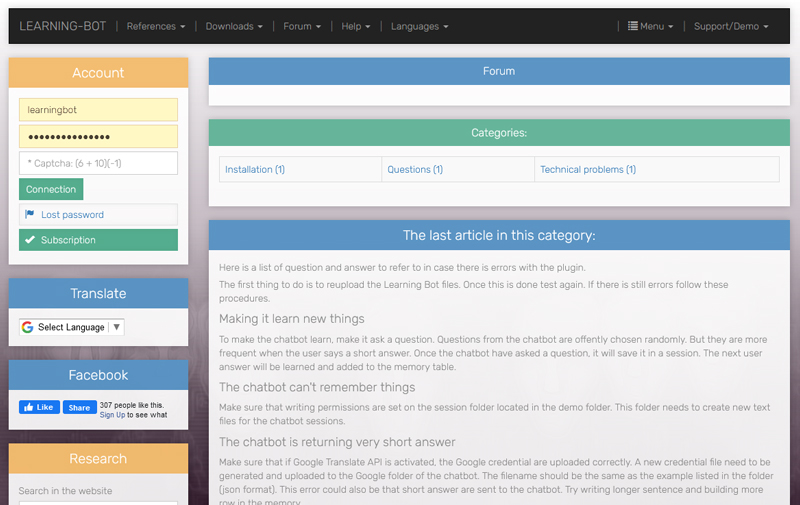
Task: Open the Technical problems (1) category
Action: 588,170
